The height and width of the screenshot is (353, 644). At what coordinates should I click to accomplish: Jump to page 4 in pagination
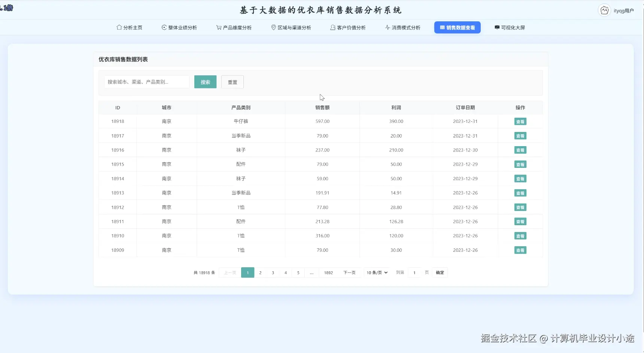click(x=286, y=272)
